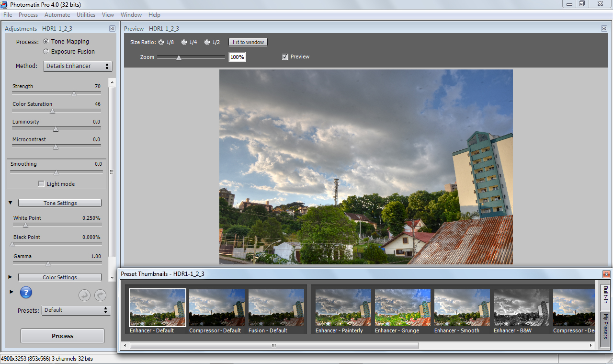Click the undo arrow icon
This screenshot has height=364, width=613.
(84, 296)
